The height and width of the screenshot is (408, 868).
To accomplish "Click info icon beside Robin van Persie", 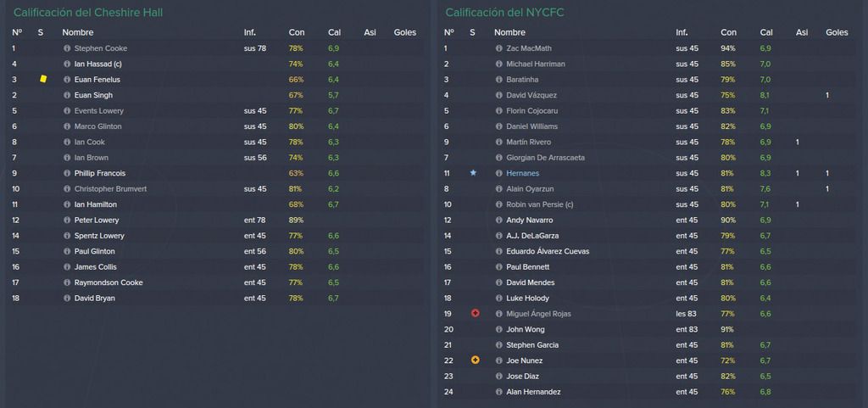I will [x=498, y=204].
